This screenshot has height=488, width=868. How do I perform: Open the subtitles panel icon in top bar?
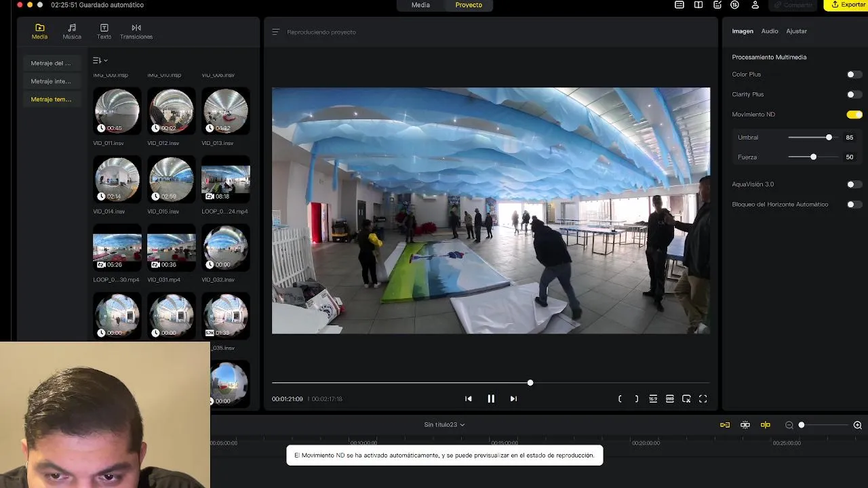[x=679, y=5]
